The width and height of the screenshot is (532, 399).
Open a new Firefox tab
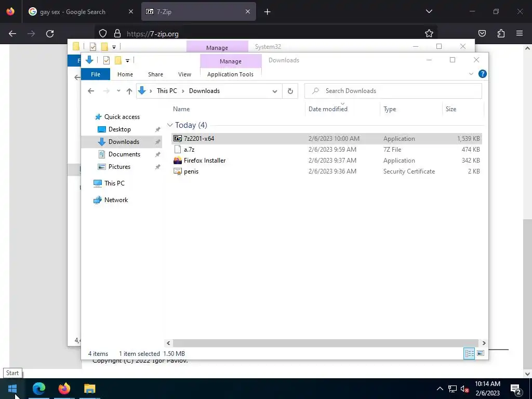coord(268,12)
